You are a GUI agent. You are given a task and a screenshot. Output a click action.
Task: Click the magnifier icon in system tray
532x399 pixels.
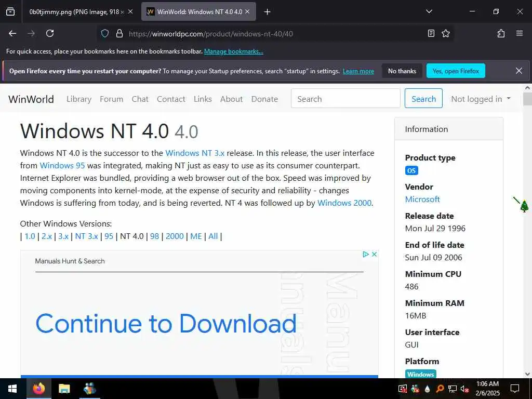(440, 389)
